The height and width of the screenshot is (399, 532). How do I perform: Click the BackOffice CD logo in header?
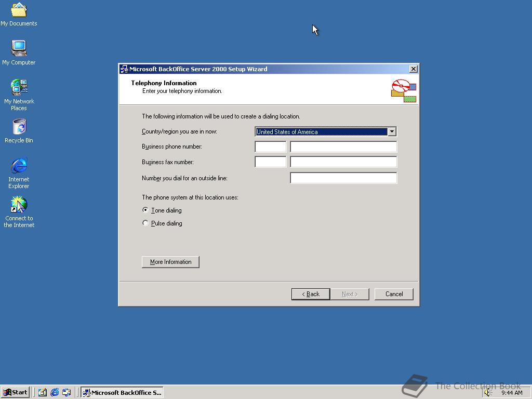(403, 90)
